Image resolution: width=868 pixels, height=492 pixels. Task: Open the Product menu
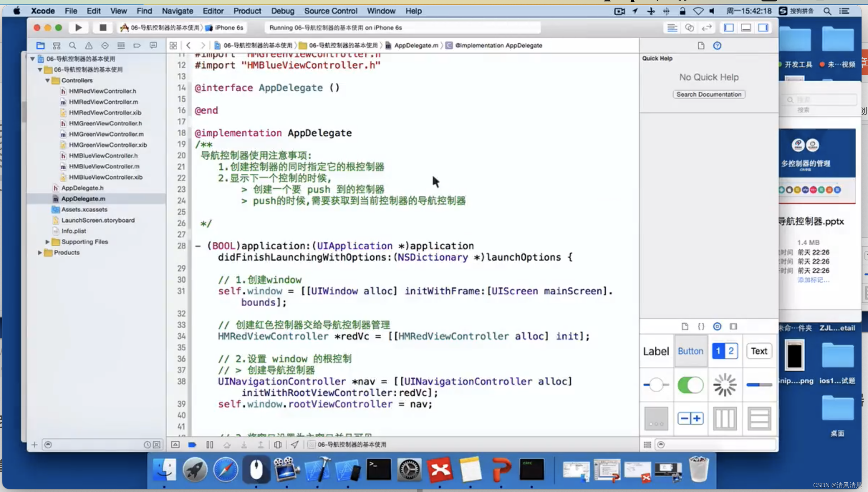[247, 11]
